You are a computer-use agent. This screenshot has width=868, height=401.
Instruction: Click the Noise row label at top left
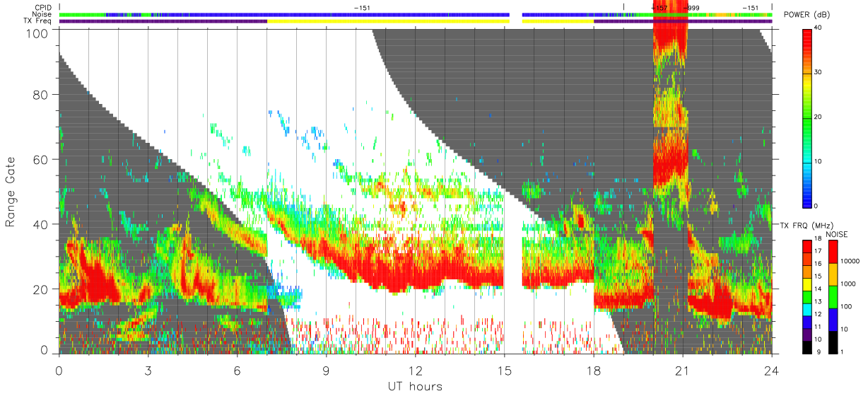[x=42, y=14]
